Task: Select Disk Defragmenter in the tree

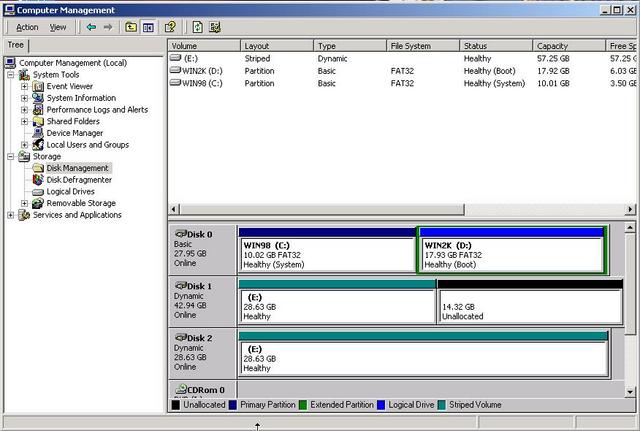Action: coord(78,180)
